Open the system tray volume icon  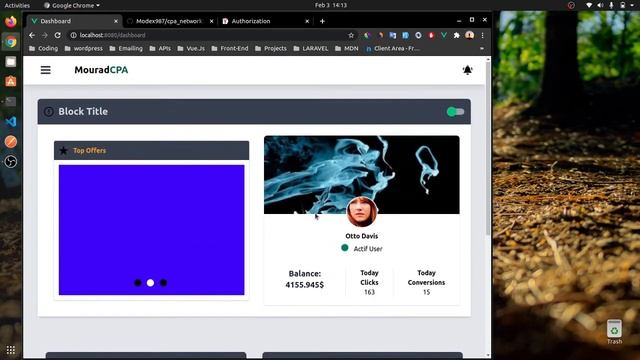coord(600,5)
